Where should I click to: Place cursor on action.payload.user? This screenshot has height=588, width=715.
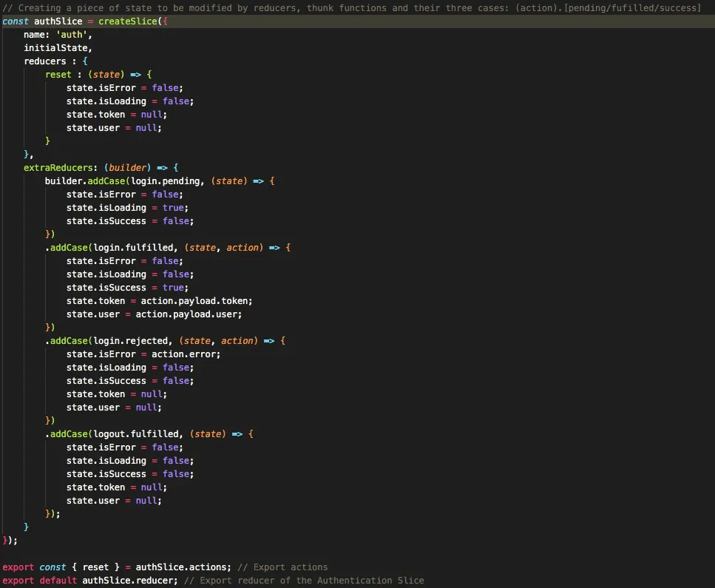[x=189, y=314]
